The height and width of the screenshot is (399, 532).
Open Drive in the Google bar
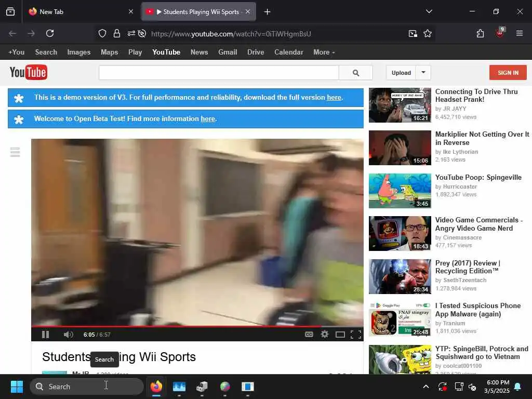256,52
